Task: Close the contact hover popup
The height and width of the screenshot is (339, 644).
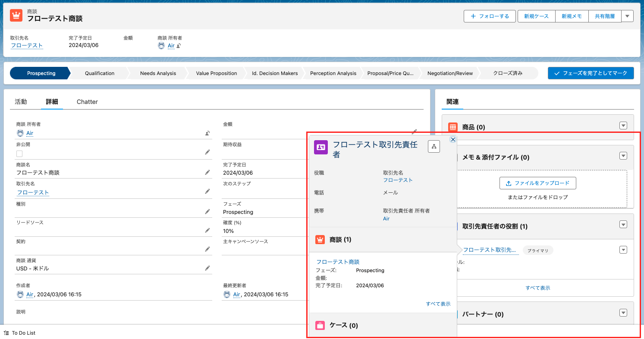Action: [x=453, y=139]
